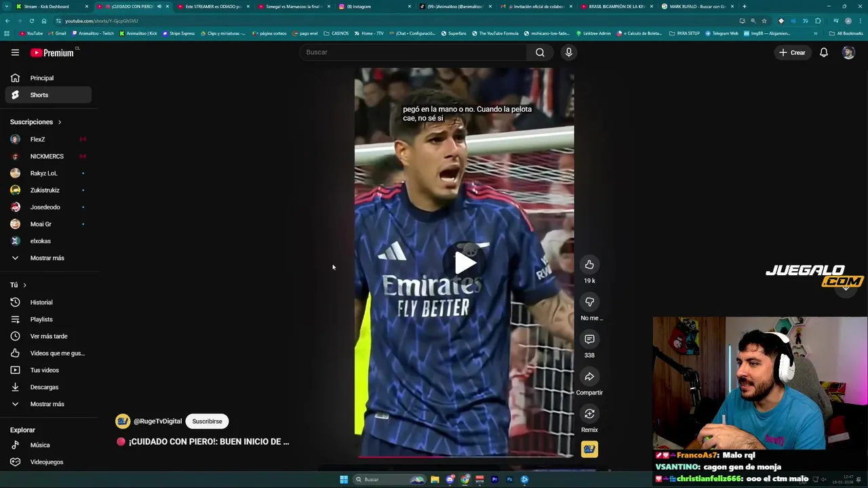Open Descargas page
Screen dimensions: 868x488
pyautogui.click(x=48, y=387)
